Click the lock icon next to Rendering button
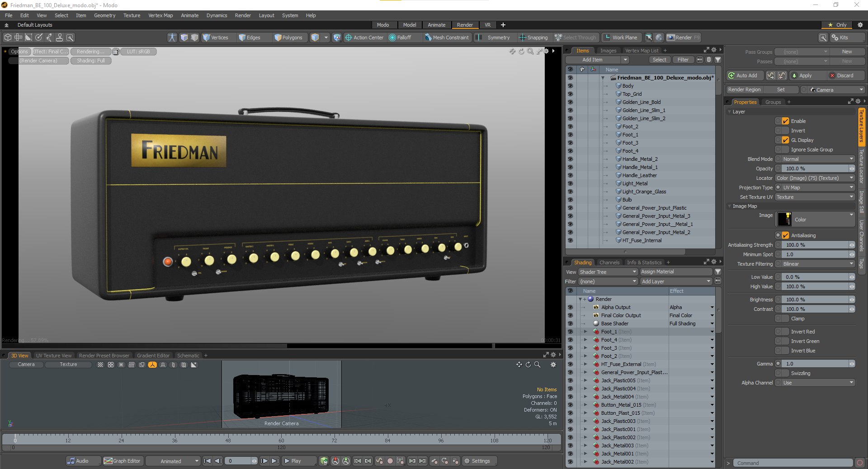 [x=116, y=52]
